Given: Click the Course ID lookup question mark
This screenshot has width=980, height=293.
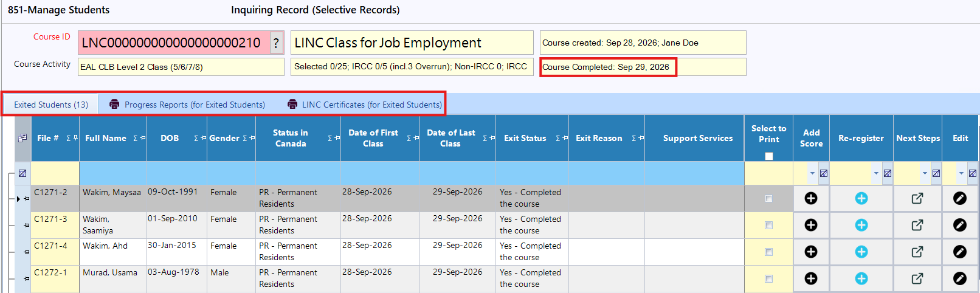Looking at the screenshot, I should coord(276,43).
